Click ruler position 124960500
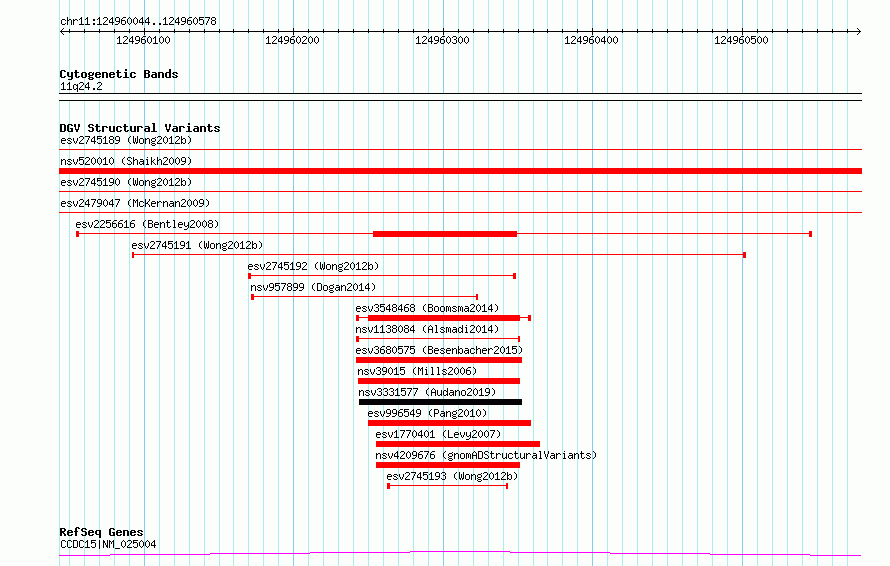The image size is (890, 566). point(741,40)
